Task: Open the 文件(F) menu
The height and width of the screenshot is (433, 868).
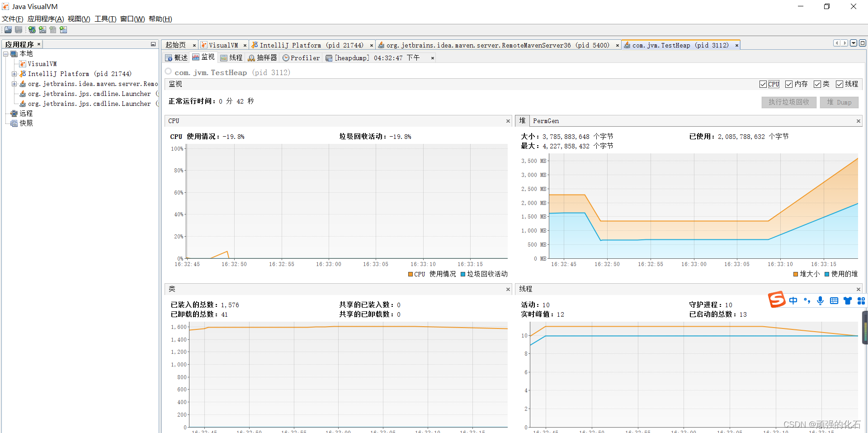Action: point(13,19)
